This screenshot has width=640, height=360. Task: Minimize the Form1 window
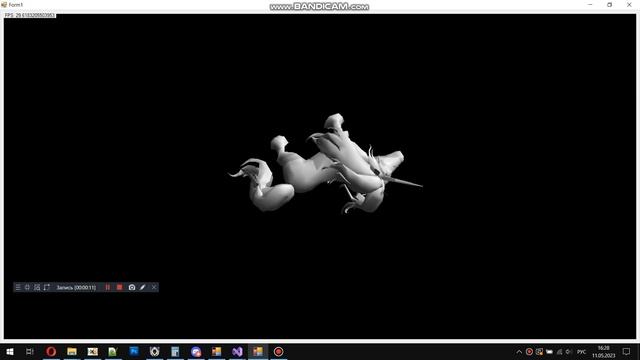(x=590, y=5)
